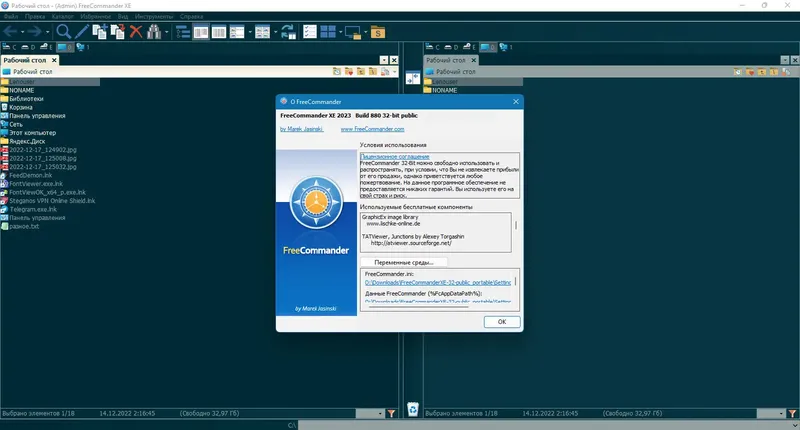Open the dropdown next to the tile grid icon

pos(340,32)
